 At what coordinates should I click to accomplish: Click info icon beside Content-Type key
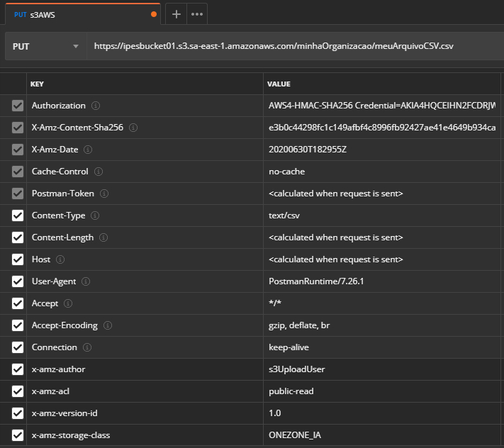95,215
